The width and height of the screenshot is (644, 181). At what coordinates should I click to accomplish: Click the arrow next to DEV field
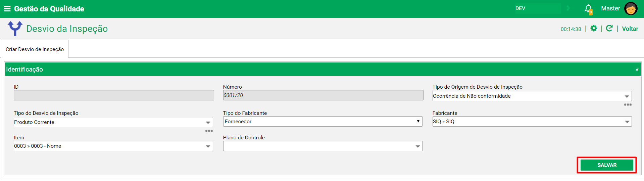(568, 8)
